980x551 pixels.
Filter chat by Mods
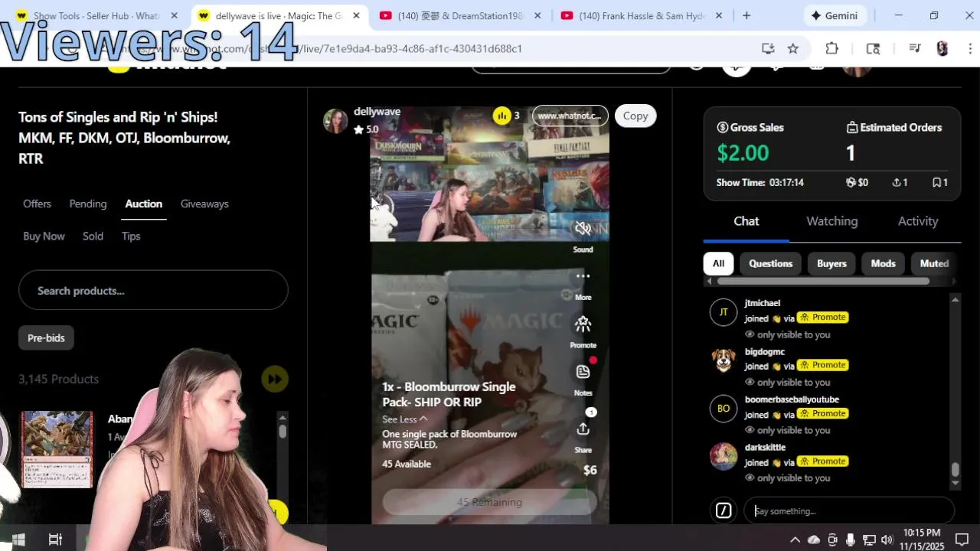[x=883, y=263]
